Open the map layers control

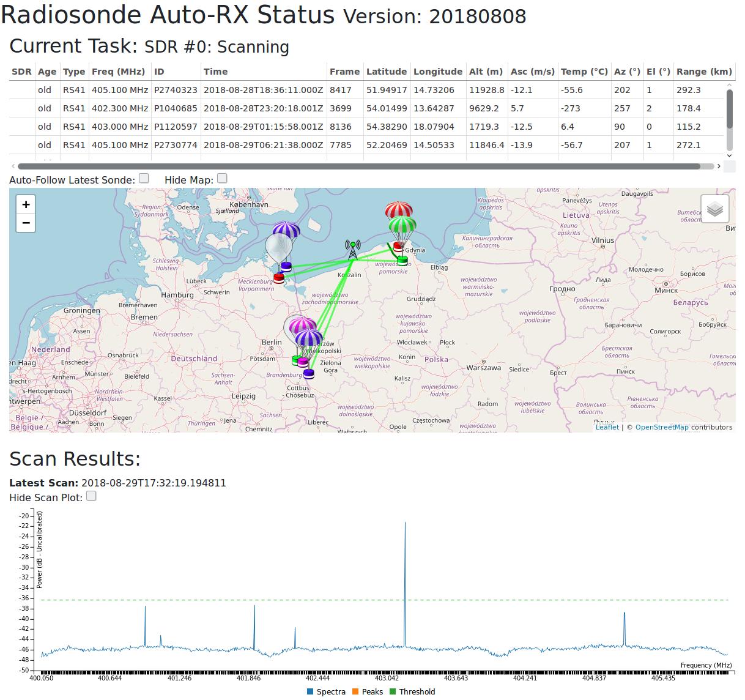tap(714, 209)
